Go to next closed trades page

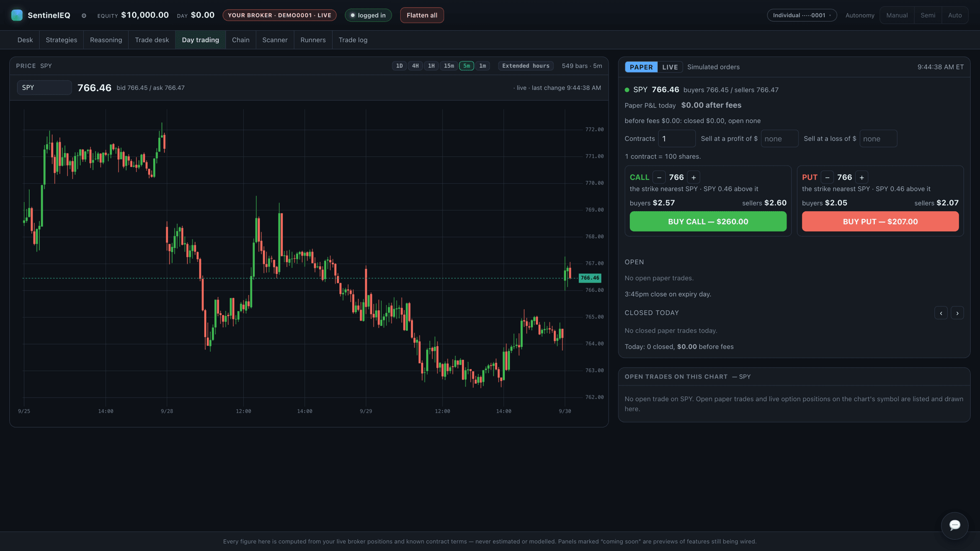coord(957,313)
